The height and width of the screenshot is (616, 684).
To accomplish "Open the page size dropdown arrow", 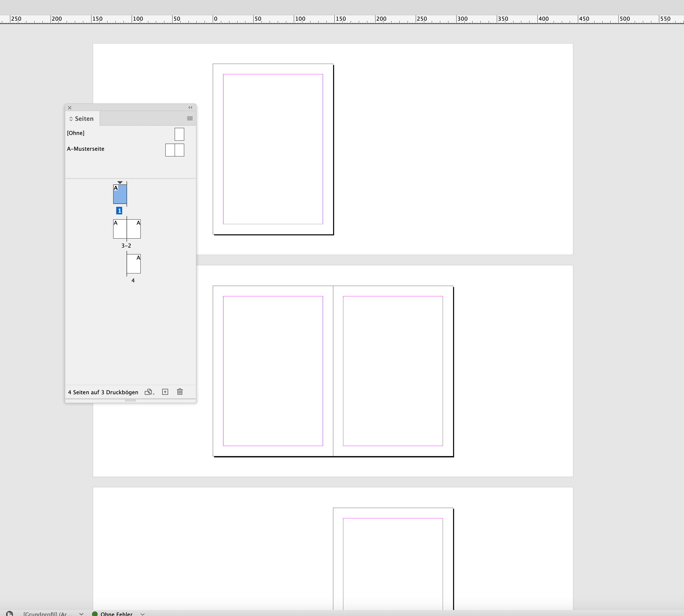I will coord(154,394).
